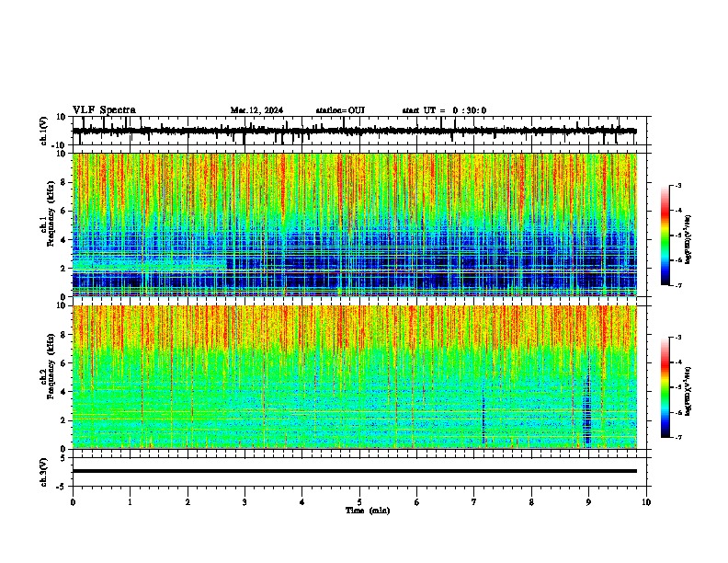The height and width of the screenshot is (563, 728).
Task: Click the ch.2 color bar's log(PSD) label
Action: (x=688, y=391)
